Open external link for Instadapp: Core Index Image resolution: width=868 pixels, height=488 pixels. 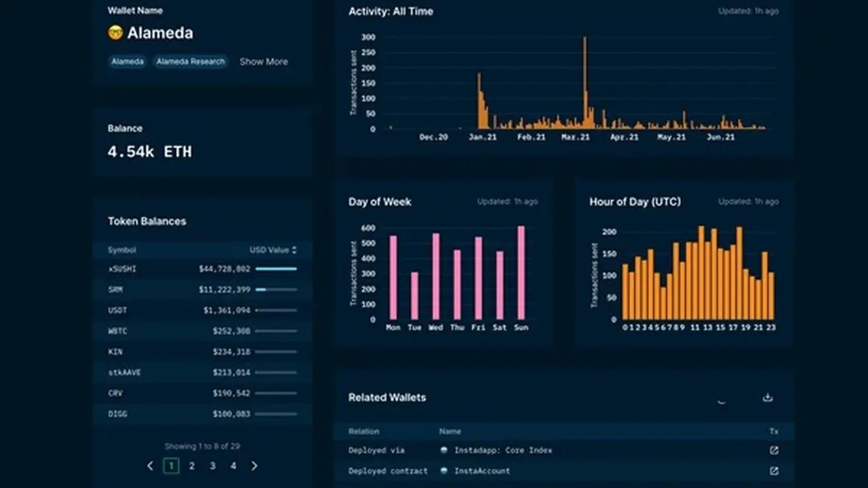(774, 450)
